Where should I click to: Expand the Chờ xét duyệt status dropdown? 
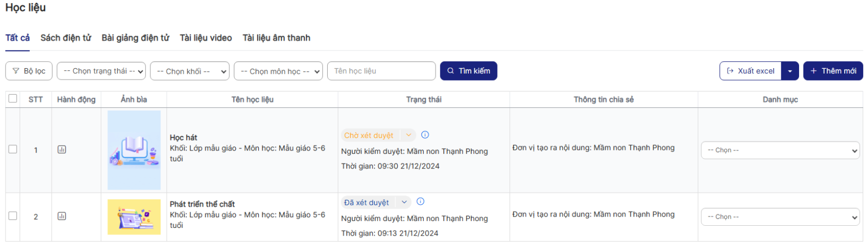click(409, 135)
